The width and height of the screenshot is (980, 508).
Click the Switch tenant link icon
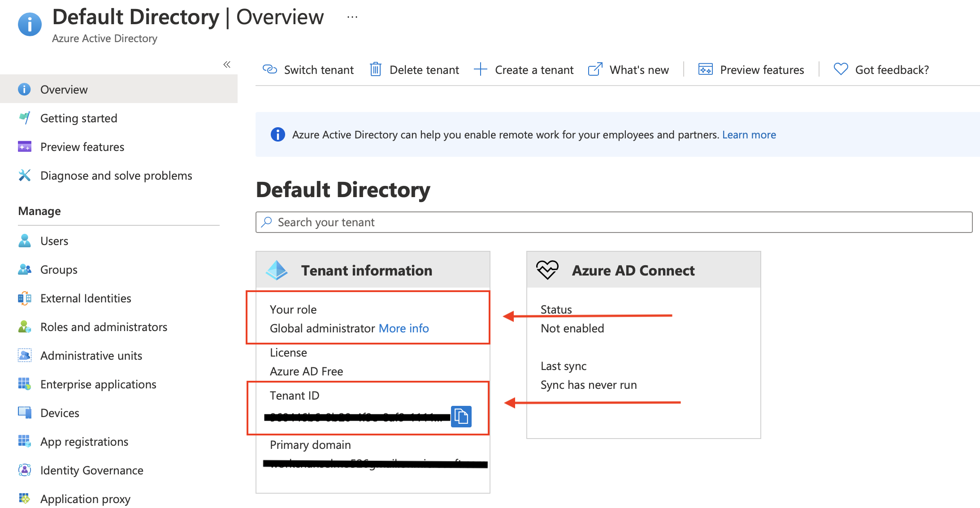click(270, 69)
